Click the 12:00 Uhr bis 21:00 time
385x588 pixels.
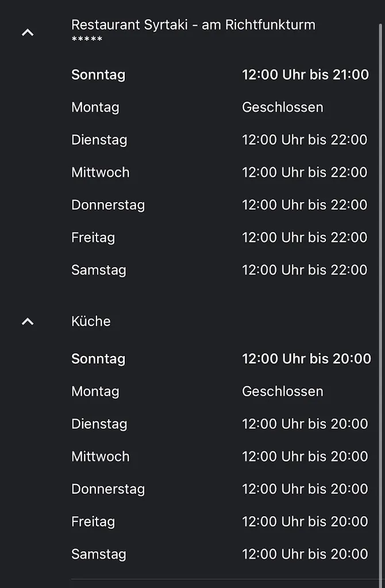tap(305, 75)
